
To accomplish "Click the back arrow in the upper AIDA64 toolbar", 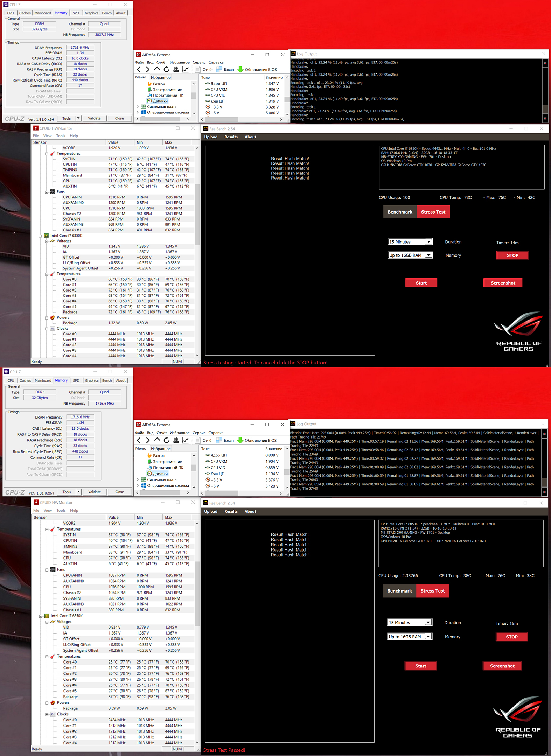I will coord(139,70).
